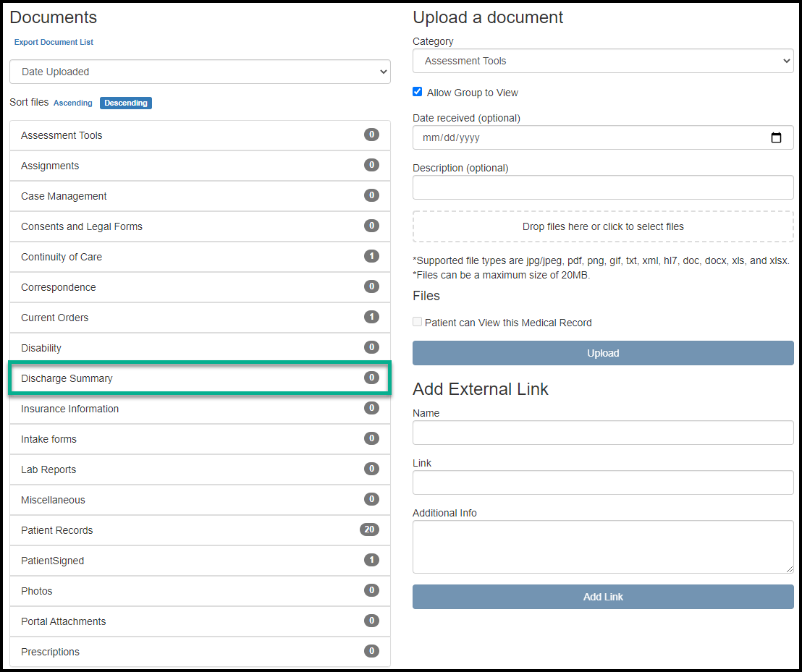Expand the Category dropdown for upload

click(x=603, y=61)
